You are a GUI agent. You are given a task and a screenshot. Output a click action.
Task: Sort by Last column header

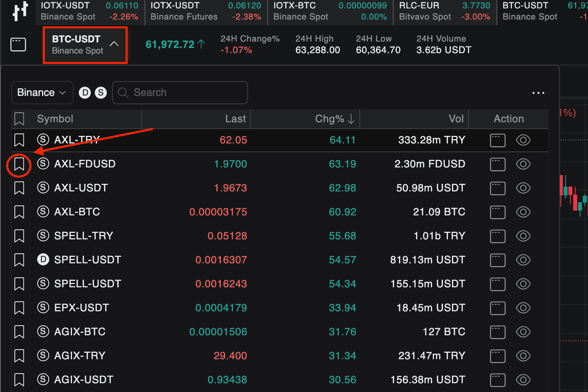tap(236, 119)
